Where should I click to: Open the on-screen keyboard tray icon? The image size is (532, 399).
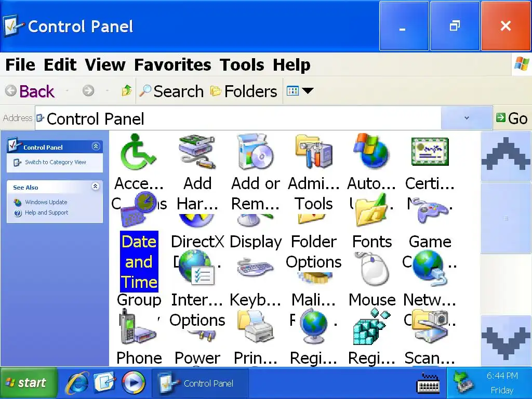click(428, 383)
